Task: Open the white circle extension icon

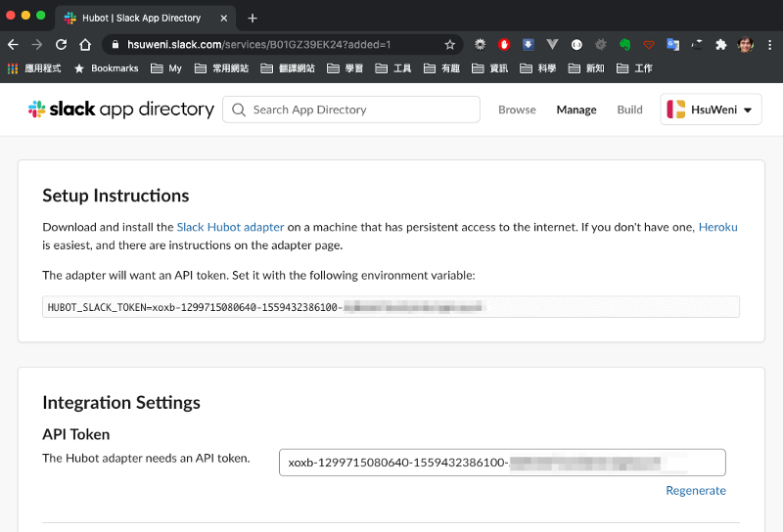Action: [576, 45]
